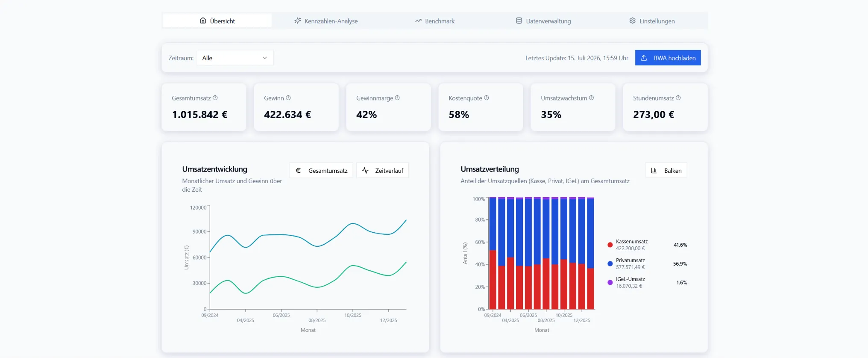Click the Umsatzwachstum info icon
The height and width of the screenshot is (358, 868).
(592, 98)
